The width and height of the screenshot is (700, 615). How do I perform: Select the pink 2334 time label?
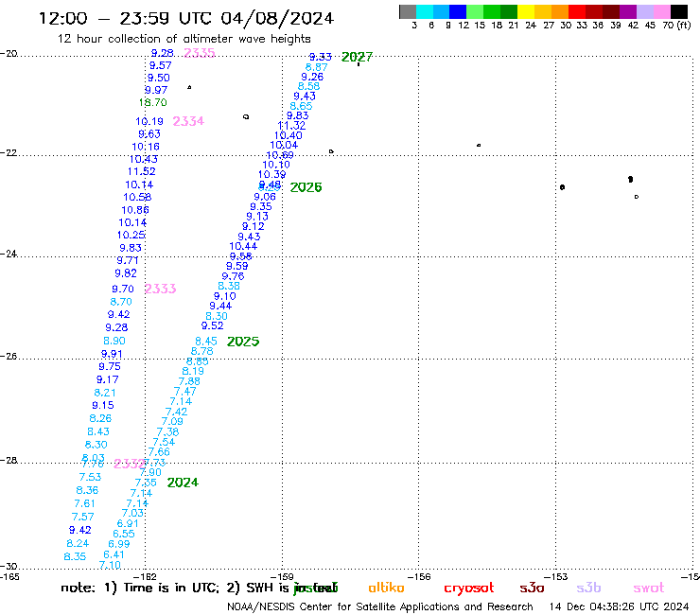[x=188, y=121]
